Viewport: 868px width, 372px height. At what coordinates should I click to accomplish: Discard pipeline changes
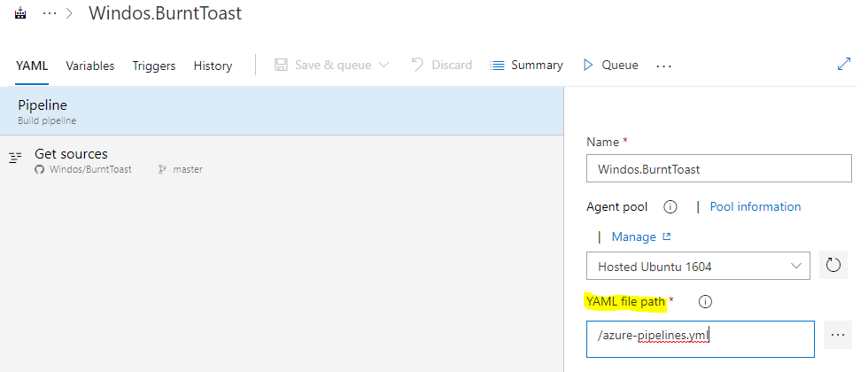click(x=441, y=65)
